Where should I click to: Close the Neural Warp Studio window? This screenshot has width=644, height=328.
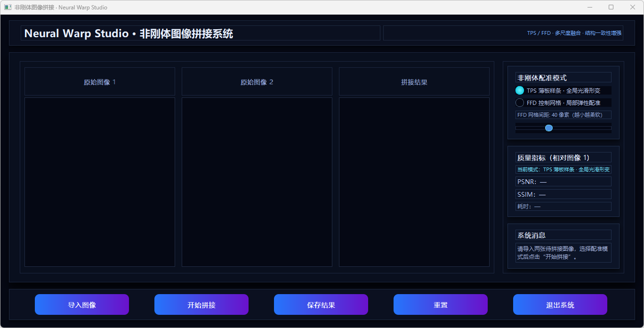[633, 8]
